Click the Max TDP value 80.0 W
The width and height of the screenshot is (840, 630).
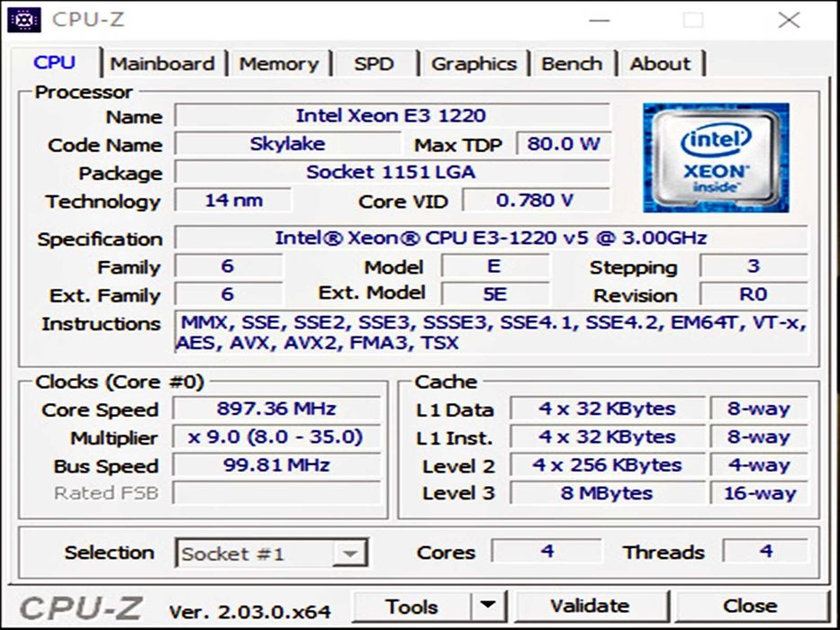coord(563,144)
